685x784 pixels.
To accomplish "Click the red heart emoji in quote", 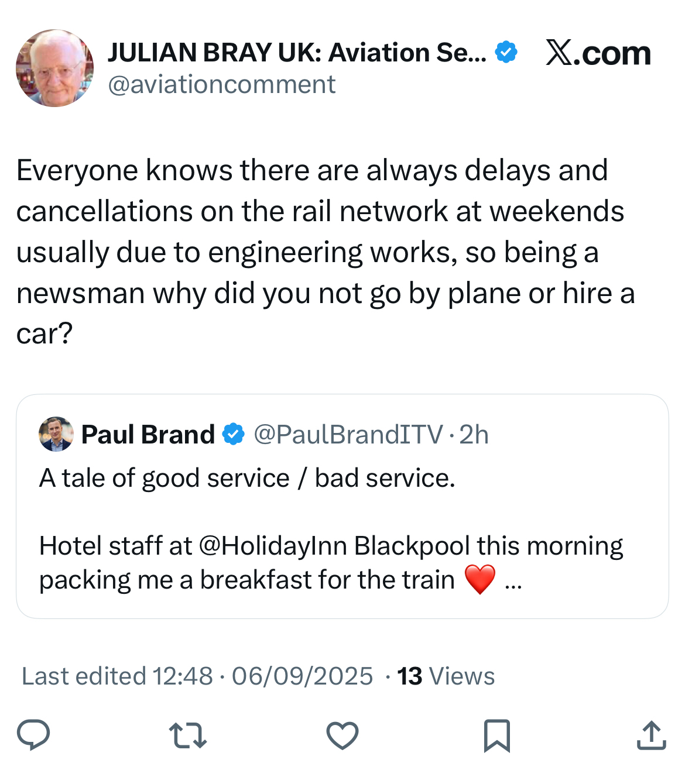I will [x=479, y=580].
